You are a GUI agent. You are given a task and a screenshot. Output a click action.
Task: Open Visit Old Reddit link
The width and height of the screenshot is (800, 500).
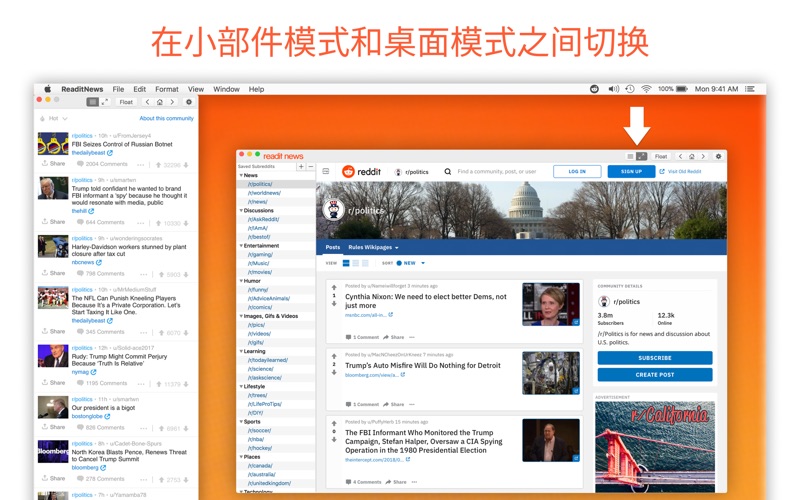click(x=681, y=171)
